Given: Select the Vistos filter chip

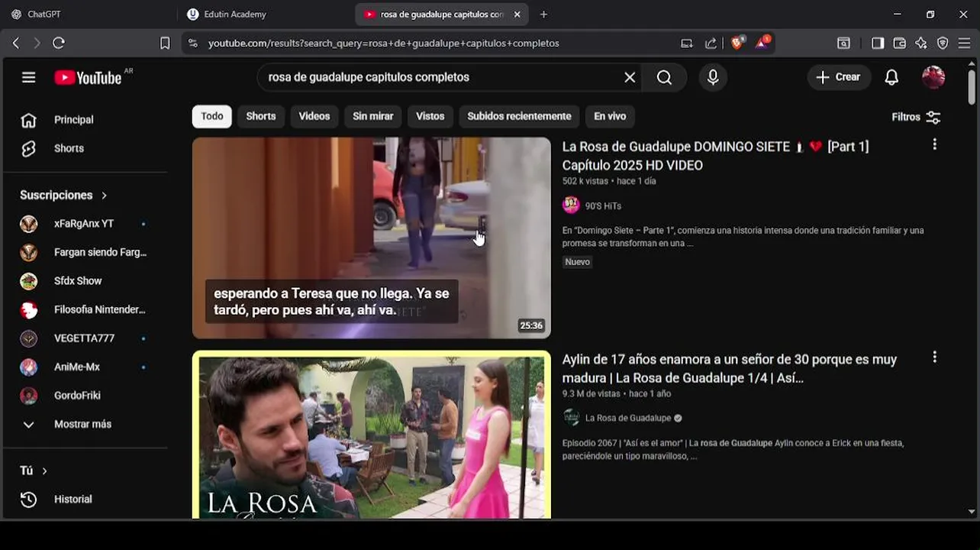Looking at the screenshot, I should pos(430,116).
